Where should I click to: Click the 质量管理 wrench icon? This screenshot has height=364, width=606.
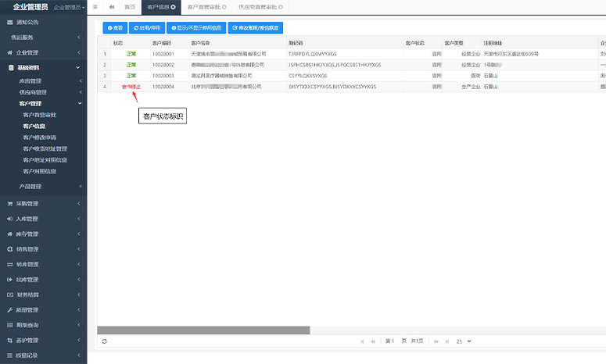[x=9, y=310]
